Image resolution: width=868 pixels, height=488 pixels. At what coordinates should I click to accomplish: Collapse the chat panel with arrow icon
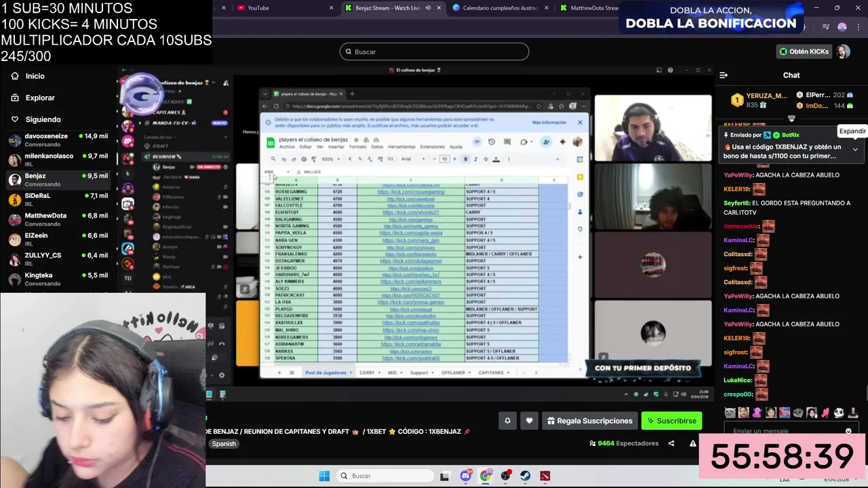(724, 75)
